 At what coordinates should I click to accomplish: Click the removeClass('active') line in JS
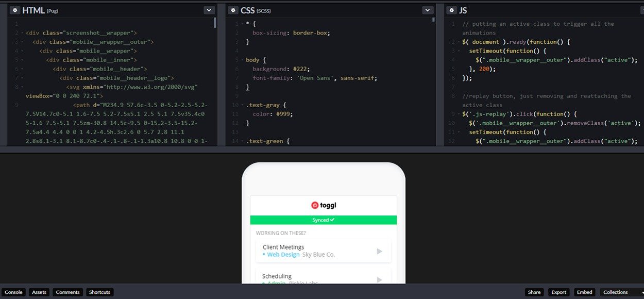pos(555,123)
